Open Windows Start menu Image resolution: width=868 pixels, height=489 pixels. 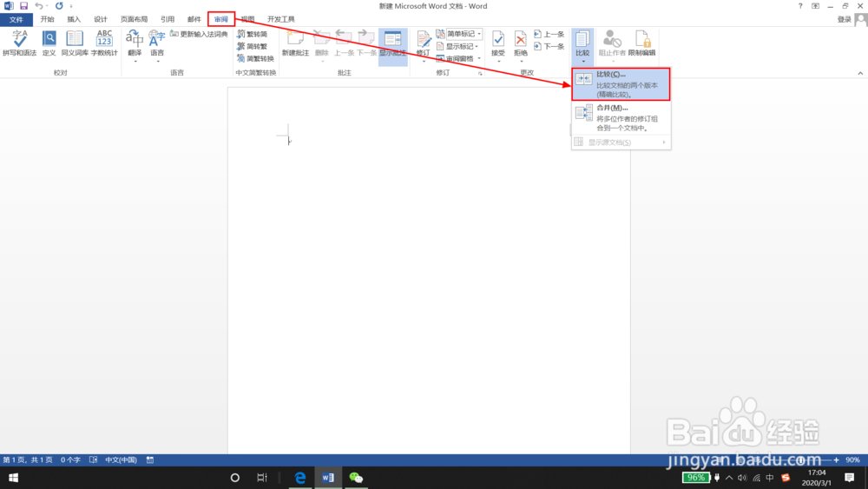tap(13, 478)
